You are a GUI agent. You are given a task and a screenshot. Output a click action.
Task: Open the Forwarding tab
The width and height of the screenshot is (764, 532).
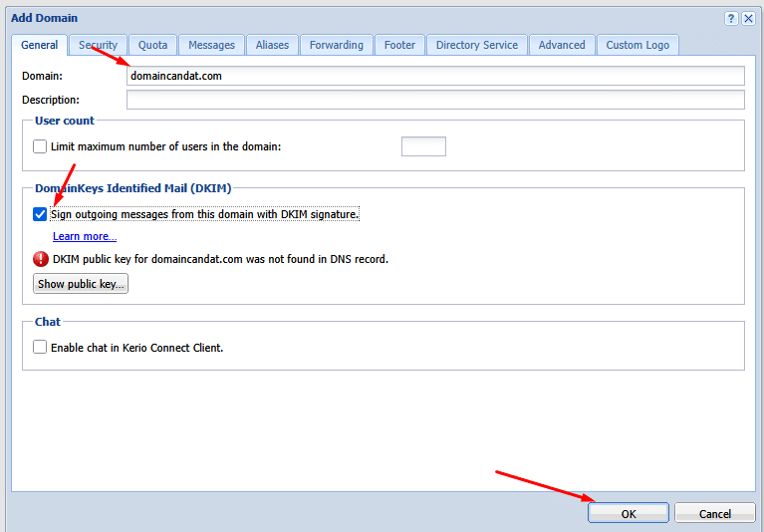[x=337, y=45]
